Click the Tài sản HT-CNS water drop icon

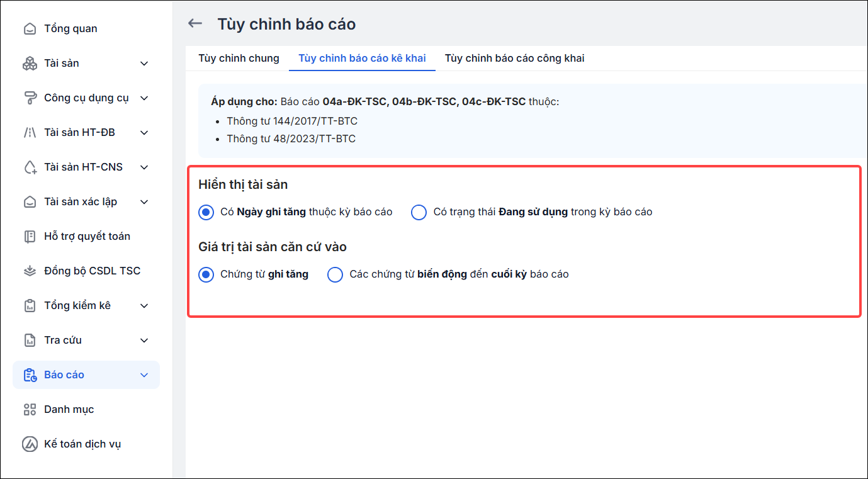click(30, 167)
